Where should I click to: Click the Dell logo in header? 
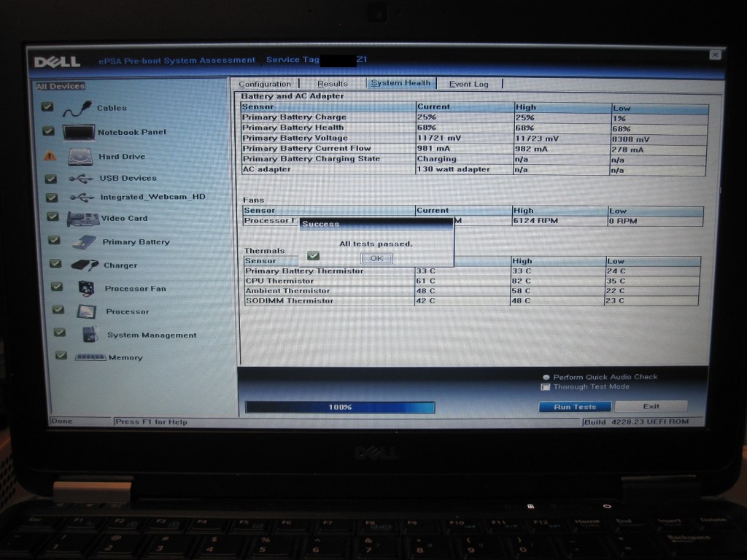57,61
